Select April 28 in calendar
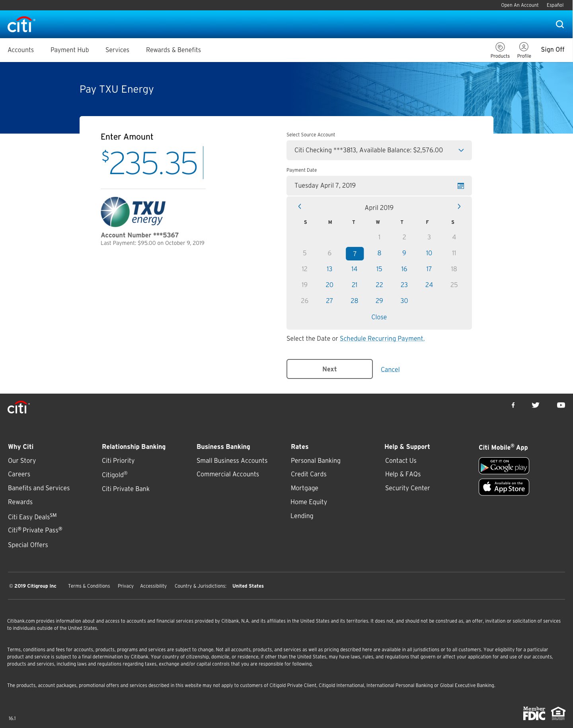The height and width of the screenshot is (728, 573). point(354,301)
